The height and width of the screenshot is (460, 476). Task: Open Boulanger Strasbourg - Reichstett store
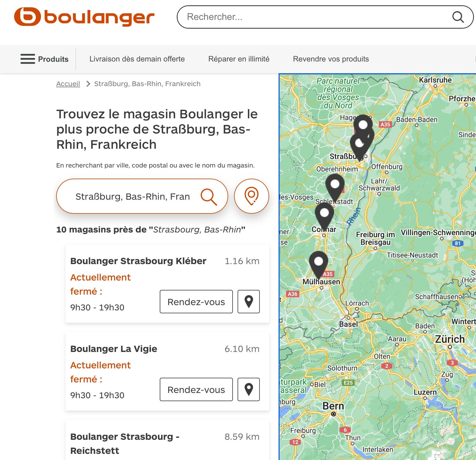125,443
